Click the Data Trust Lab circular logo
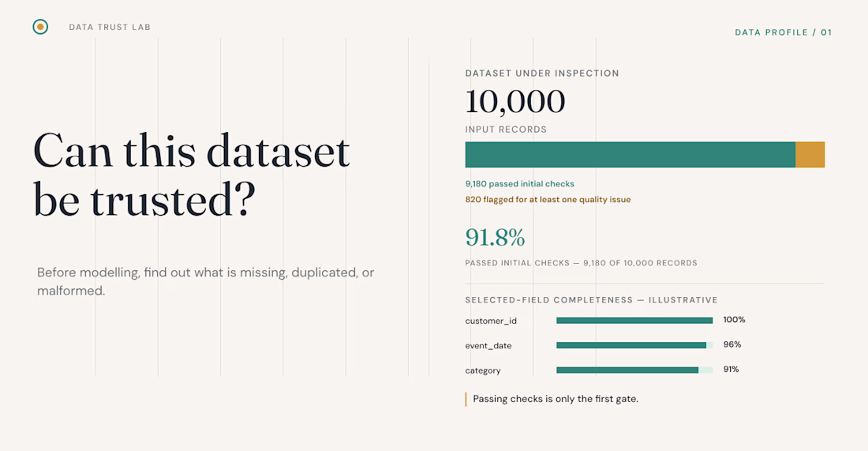 point(40,27)
